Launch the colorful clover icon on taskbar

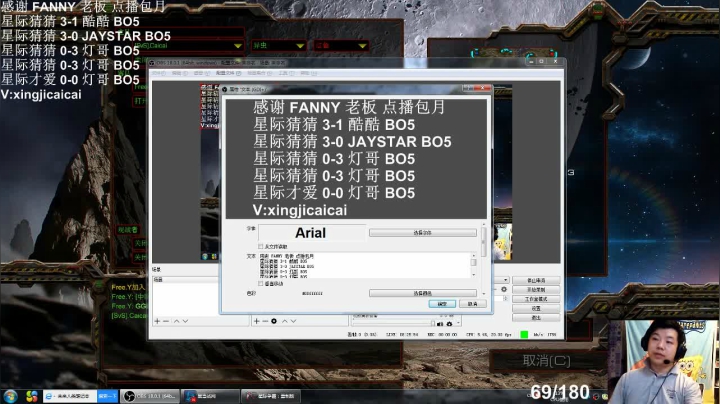[32, 396]
